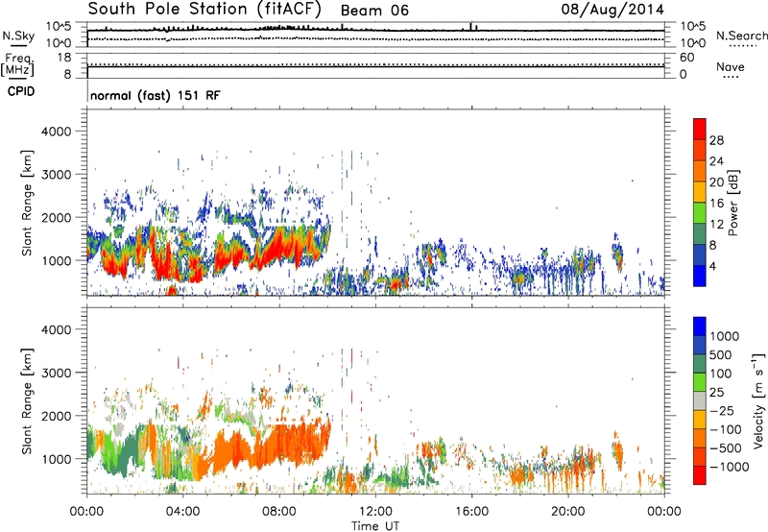The width and height of the screenshot is (768, 532).
Task: Click the '28' label on Power color bar
Action: [716, 140]
